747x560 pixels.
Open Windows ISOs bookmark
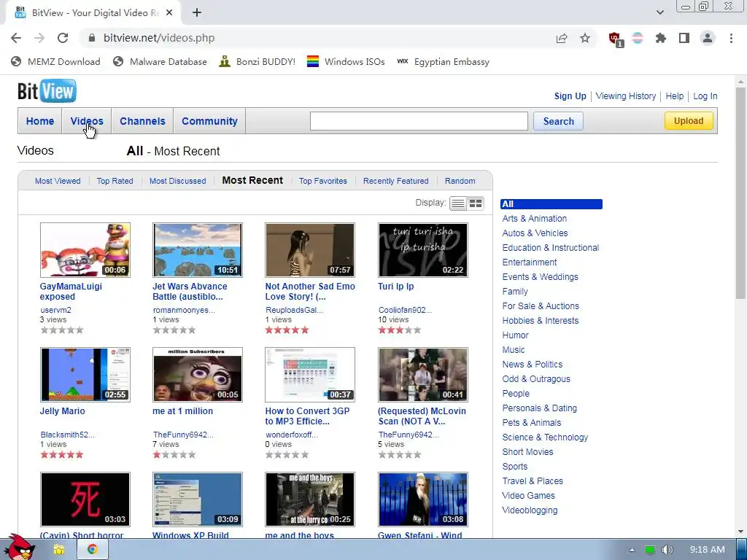tap(346, 62)
